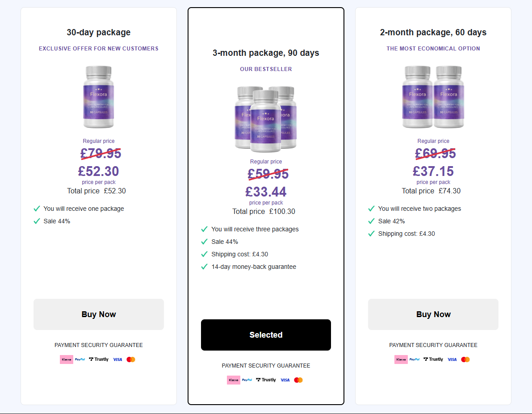This screenshot has height=414, width=532.
Task: Click the Visa icon in the 2-month package card
Action: 452,359
